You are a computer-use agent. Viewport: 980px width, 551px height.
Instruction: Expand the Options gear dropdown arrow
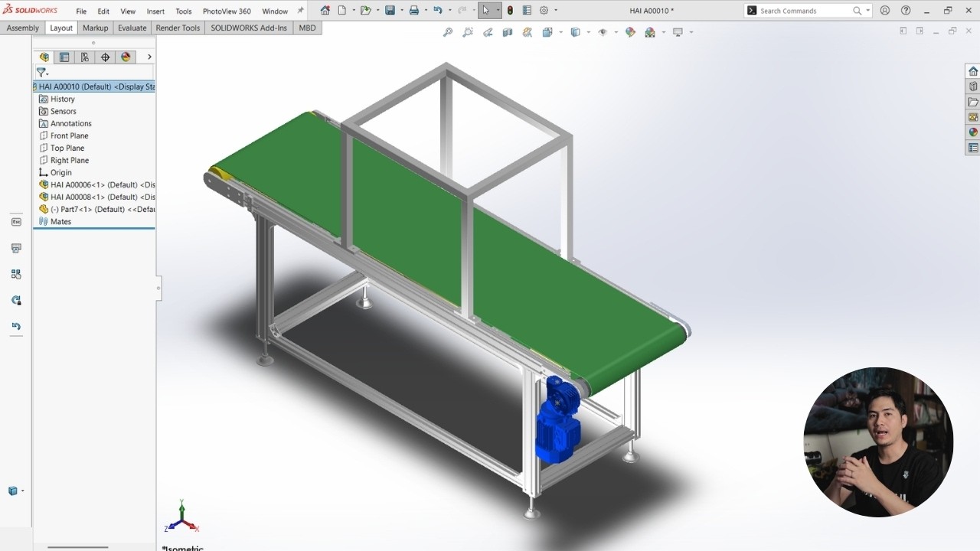click(x=556, y=11)
